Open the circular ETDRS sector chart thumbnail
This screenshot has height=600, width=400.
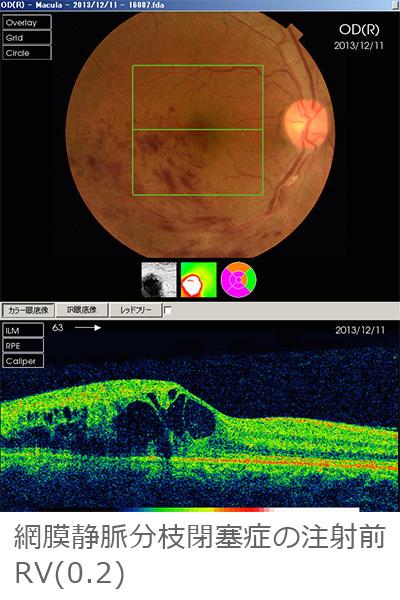(x=238, y=280)
